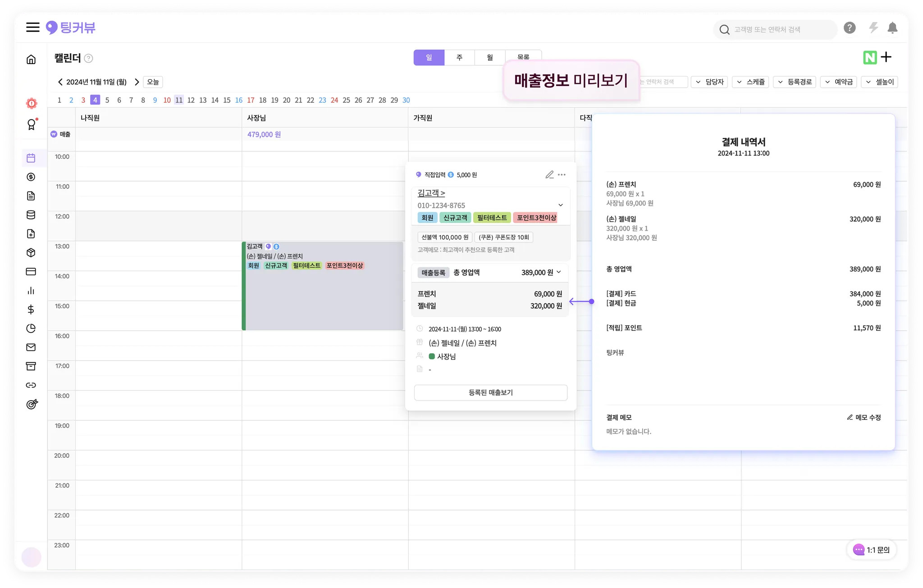Click the 등록된 매출보기 button
This screenshot has width=923, height=588.
coord(490,392)
